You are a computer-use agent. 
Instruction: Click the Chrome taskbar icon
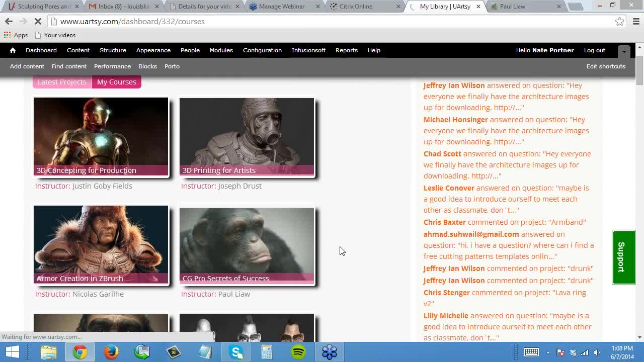click(79, 352)
